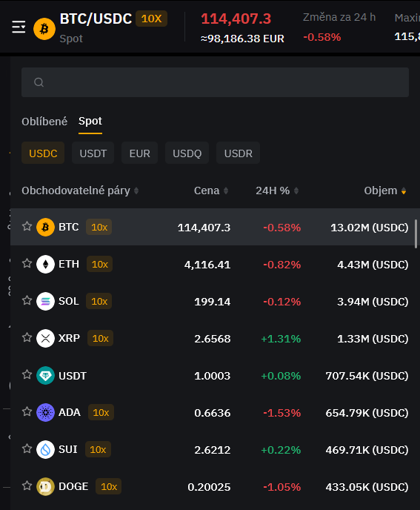420x510 pixels.
Task: Click the DOGE coin icon
Action: coord(45,486)
